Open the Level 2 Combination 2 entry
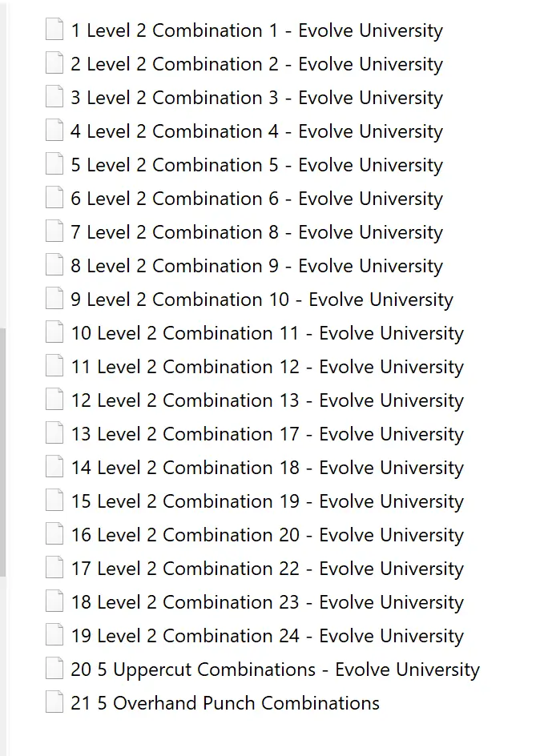This screenshot has width=548, height=756. coord(256,64)
